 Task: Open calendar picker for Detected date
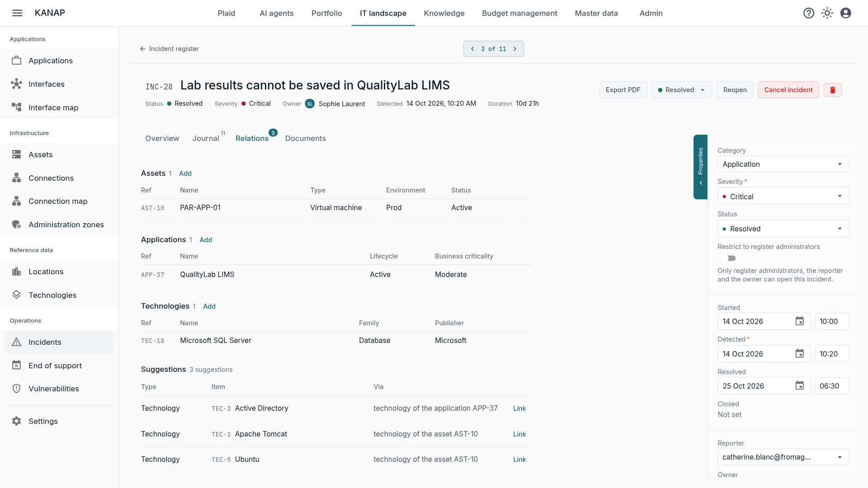coord(800,354)
